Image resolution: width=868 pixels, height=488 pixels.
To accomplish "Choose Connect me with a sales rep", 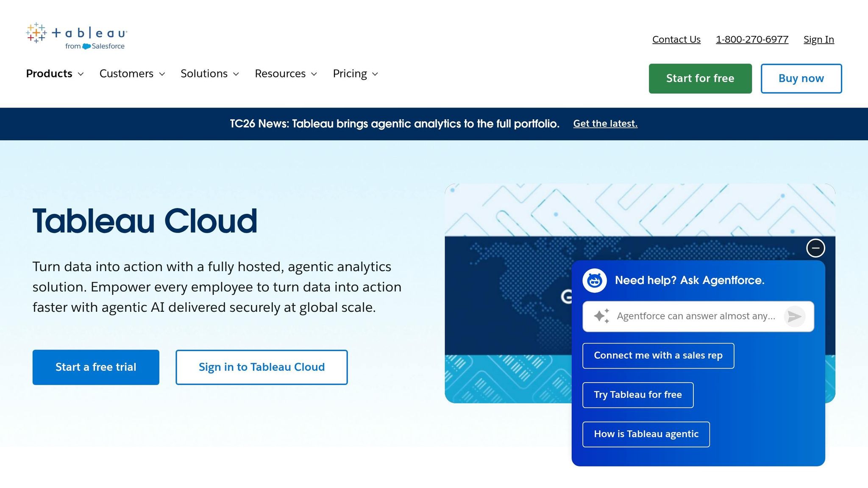I will point(658,356).
